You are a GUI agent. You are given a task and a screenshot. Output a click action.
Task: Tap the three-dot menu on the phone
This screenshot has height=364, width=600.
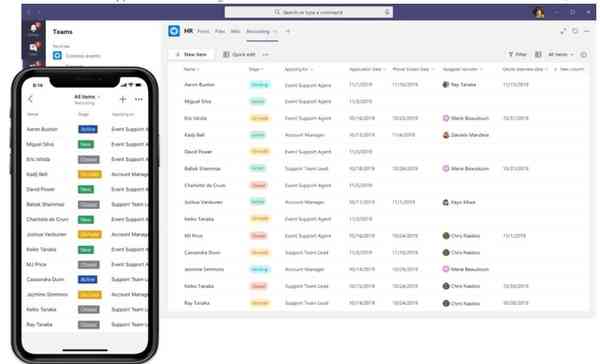point(139,100)
